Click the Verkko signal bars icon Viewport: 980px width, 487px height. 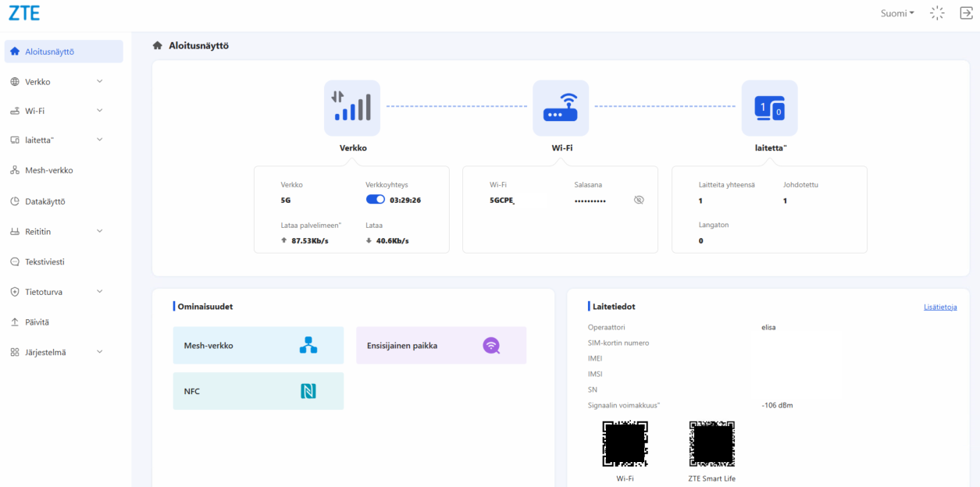click(x=351, y=108)
